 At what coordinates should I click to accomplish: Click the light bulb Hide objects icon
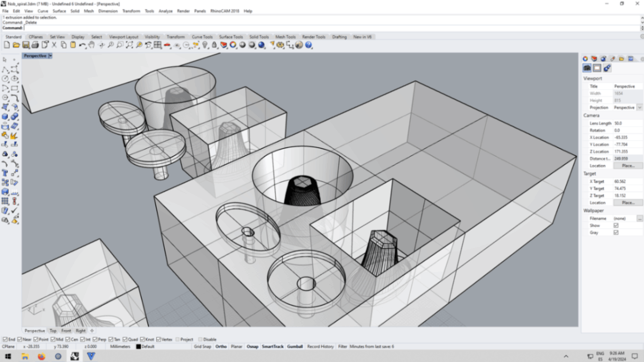[205, 45]
